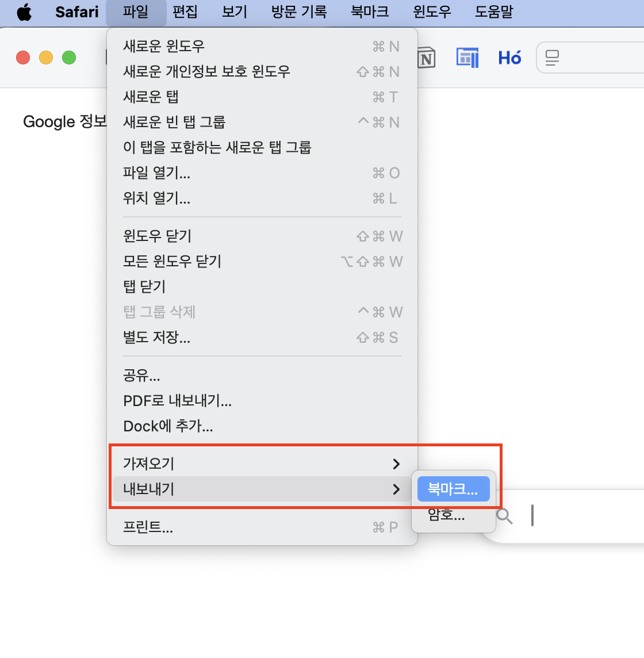Choose 공유... from the File menu
This screenshot has width=644, height=658.
pos(142,375)
